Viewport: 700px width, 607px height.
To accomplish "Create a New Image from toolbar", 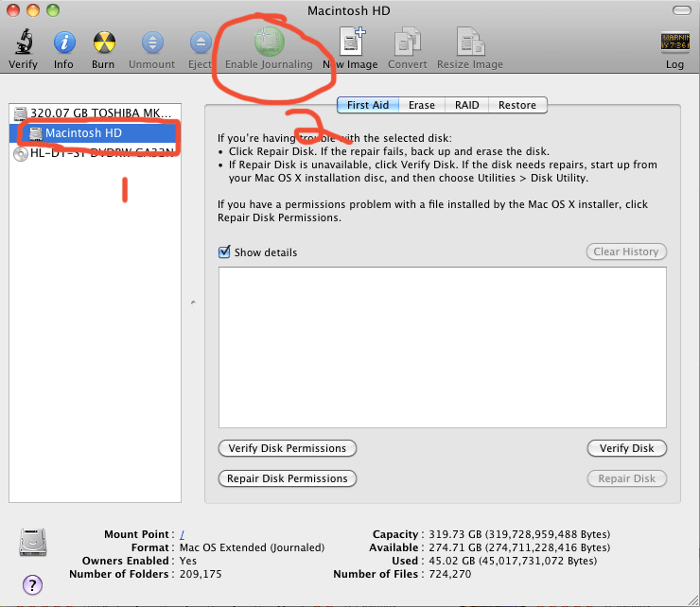I will pyautogui.click(x=352, y=42).
